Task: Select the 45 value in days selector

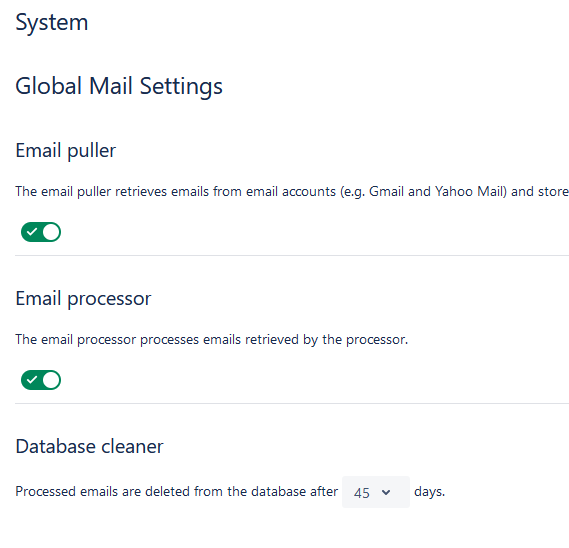Action: (362, 493)
